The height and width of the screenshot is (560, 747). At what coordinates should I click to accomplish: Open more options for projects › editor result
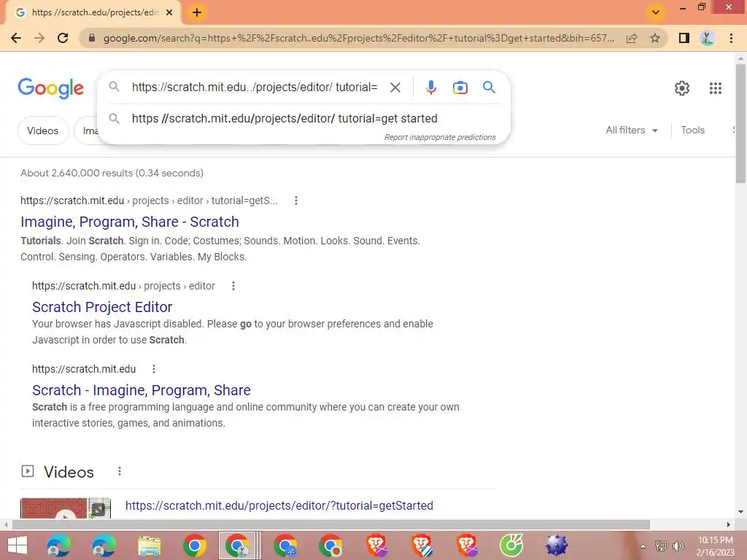pos(233,286)
